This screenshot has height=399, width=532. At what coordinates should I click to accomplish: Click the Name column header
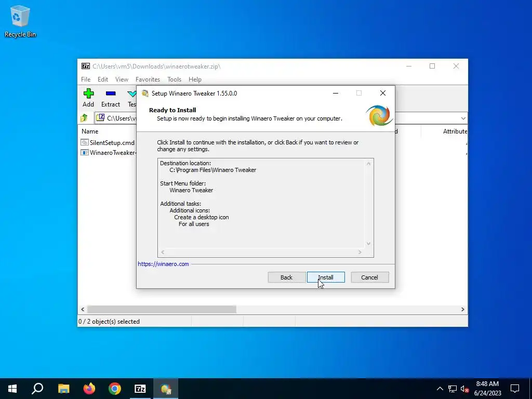pos(90,131)
